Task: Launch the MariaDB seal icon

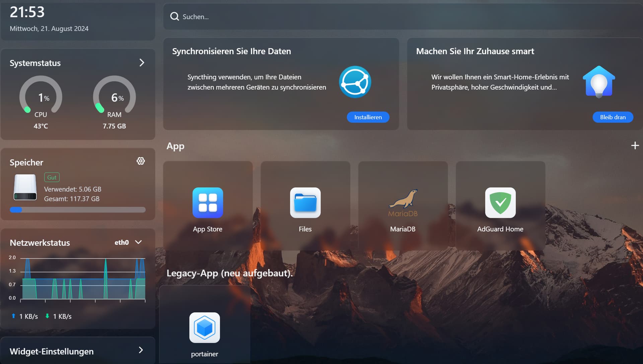Action: (403, 203)
